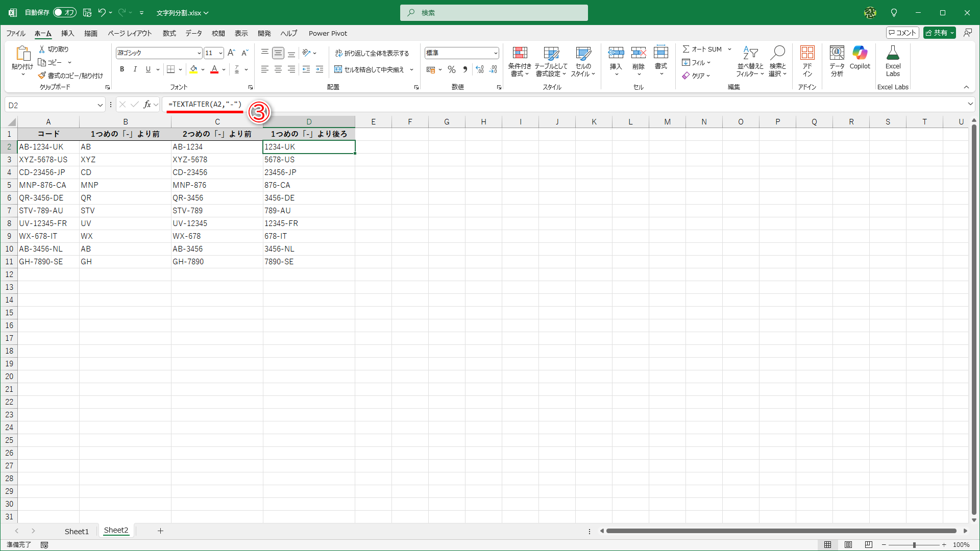Switch to the Sheet1 worksheet tab
The width and height of the screenshot is (980, 551).
point(77,531)
